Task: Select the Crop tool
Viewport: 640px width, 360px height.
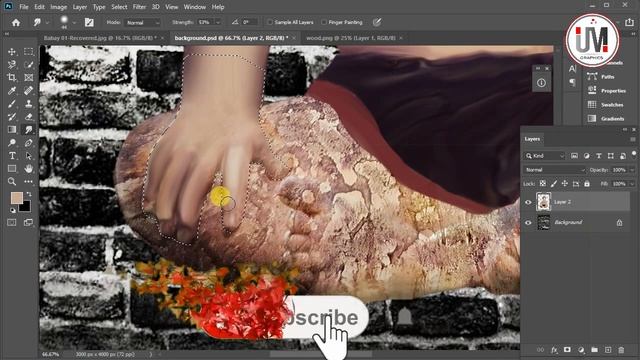Action: [x=12, y=78]
